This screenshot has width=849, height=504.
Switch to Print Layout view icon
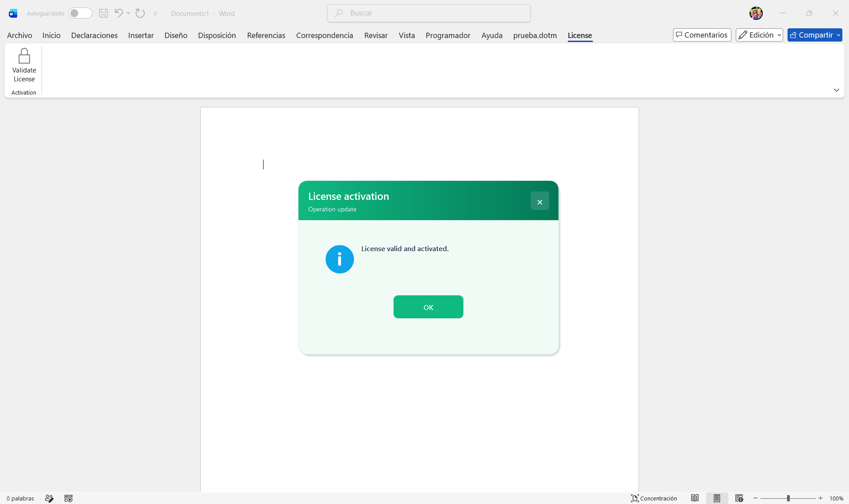[717, 498]
